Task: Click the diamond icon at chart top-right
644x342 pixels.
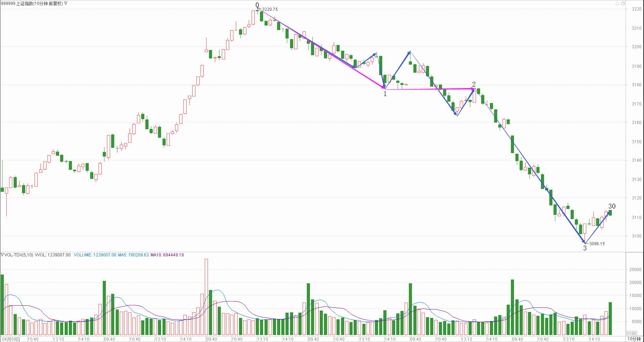Action: point(617,3)
